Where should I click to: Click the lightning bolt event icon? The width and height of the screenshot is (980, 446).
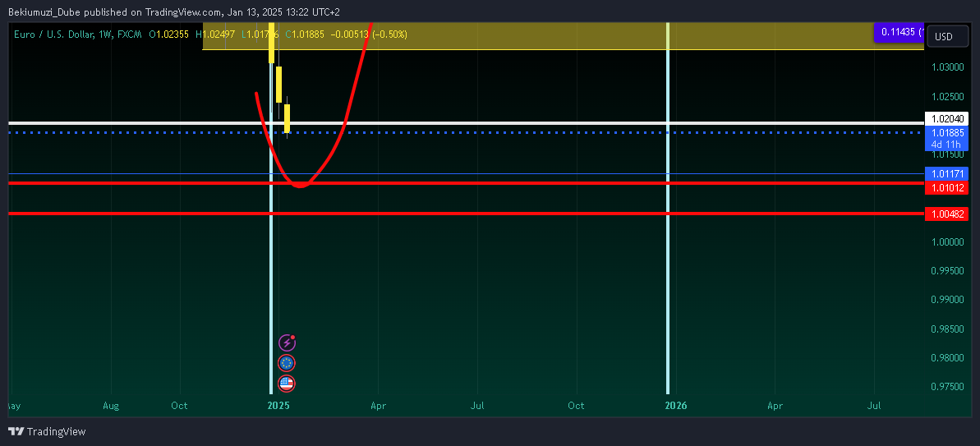coord(286,343)
